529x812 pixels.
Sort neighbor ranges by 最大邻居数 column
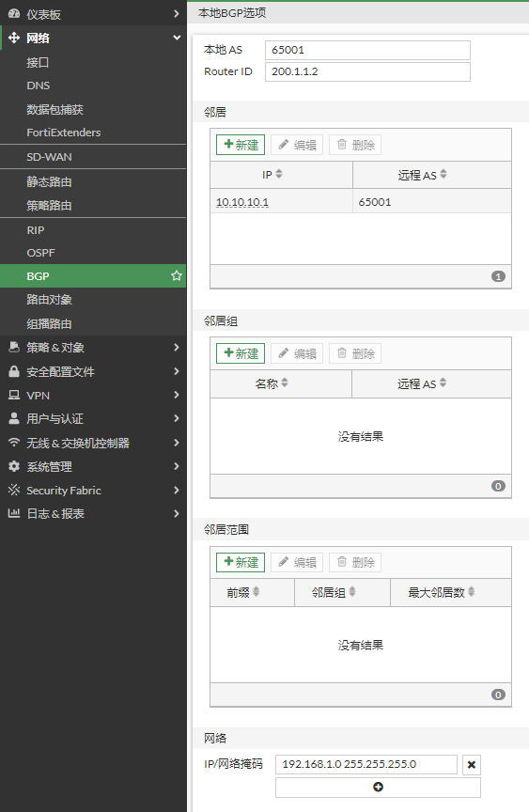[x=471, y=591]
